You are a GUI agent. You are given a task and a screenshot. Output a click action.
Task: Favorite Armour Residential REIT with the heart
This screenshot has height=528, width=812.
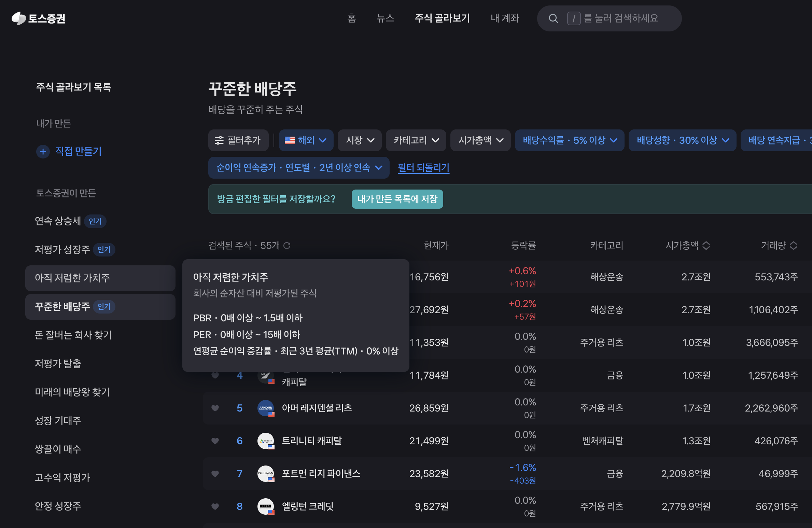click(x=215, y=408)
